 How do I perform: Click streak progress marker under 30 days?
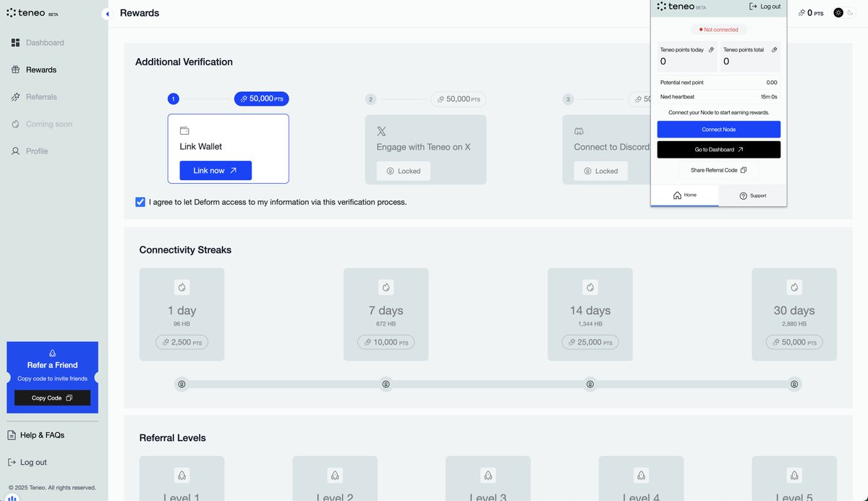coord(794,384)
